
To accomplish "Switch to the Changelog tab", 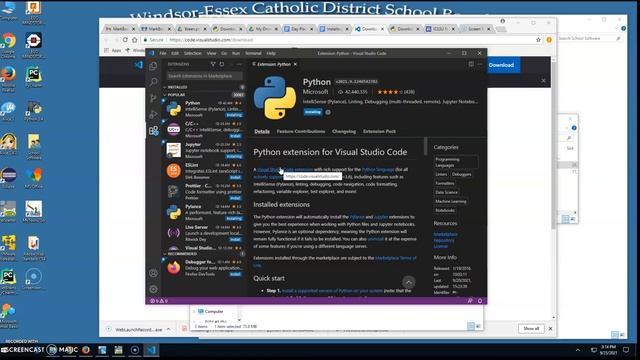I will (344, 131).
